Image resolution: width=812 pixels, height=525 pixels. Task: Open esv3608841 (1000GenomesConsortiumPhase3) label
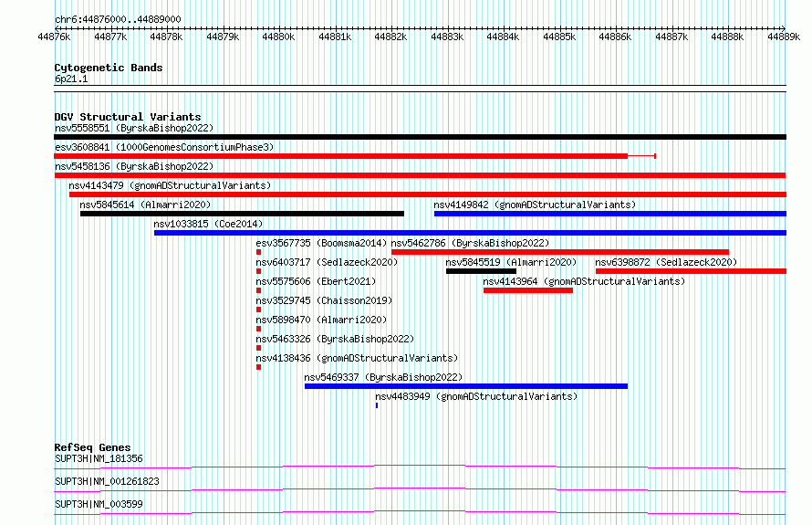(164, 147)
